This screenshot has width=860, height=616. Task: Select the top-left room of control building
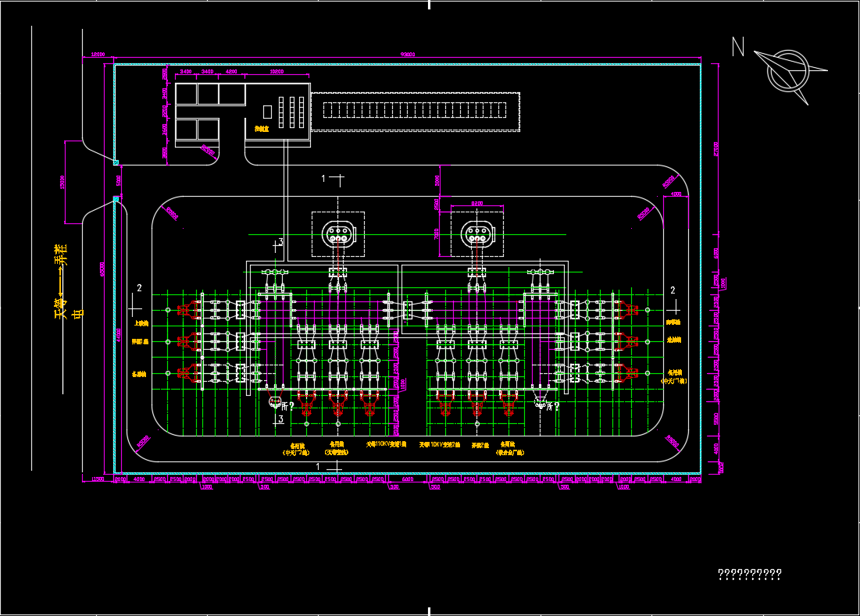[186, 94]
